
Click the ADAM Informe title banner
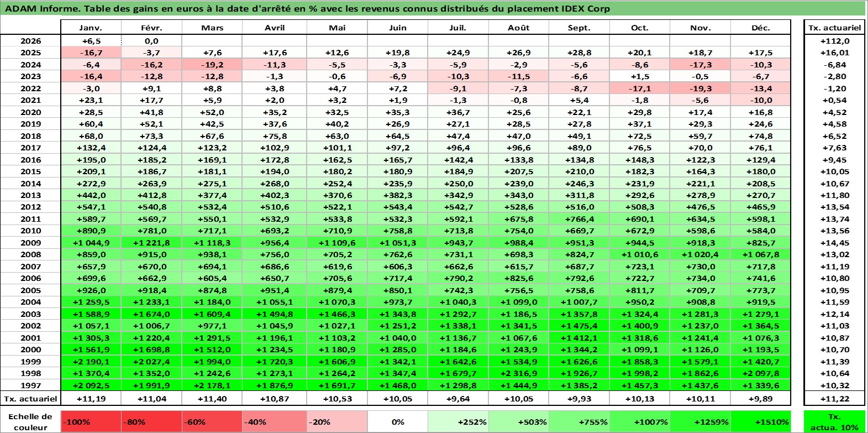[x=433, y=8]
